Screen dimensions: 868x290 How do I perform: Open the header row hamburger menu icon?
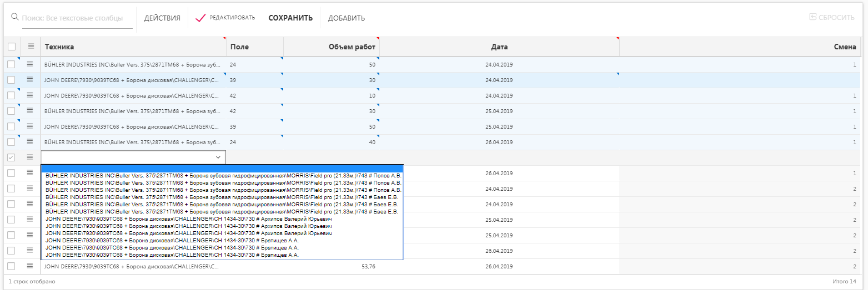coord(31,47)
